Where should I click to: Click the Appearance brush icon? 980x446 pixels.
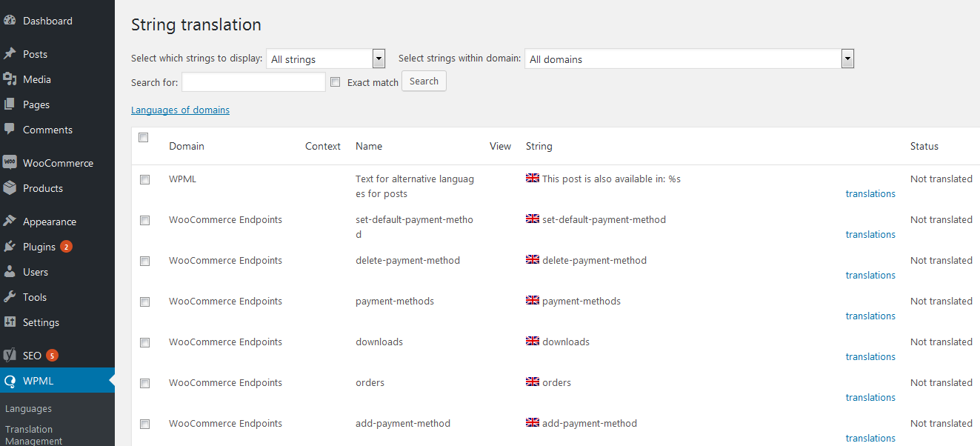pyautogui.click(x=10, y=222)
